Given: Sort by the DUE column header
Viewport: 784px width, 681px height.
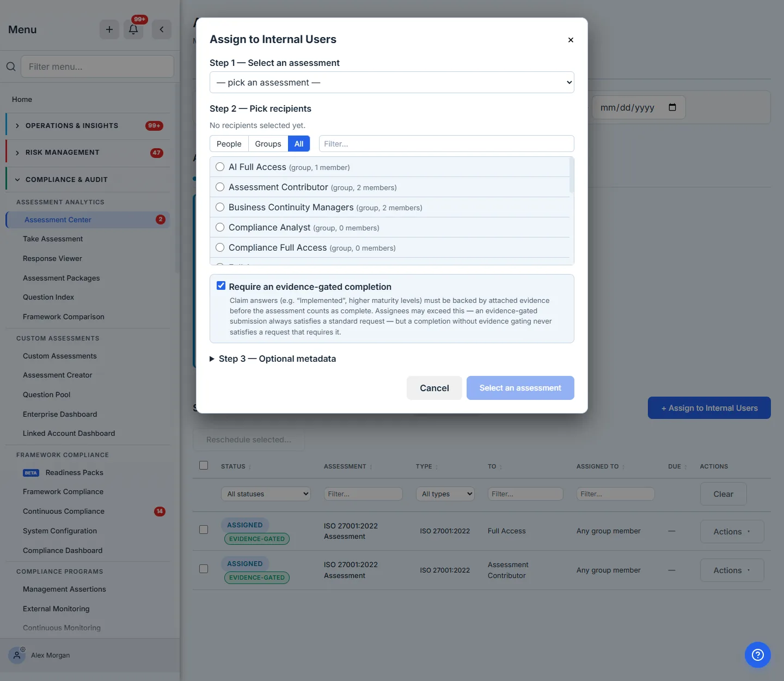Looking at the screenshot, I should (677, 466).
